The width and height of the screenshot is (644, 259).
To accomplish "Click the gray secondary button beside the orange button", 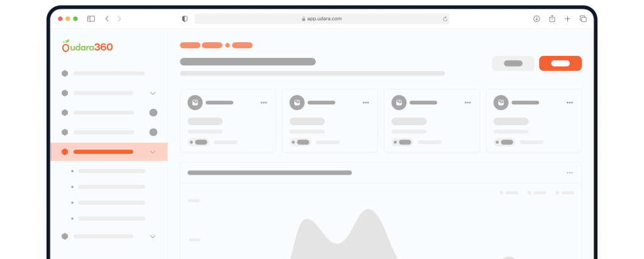I will point(513,63).
